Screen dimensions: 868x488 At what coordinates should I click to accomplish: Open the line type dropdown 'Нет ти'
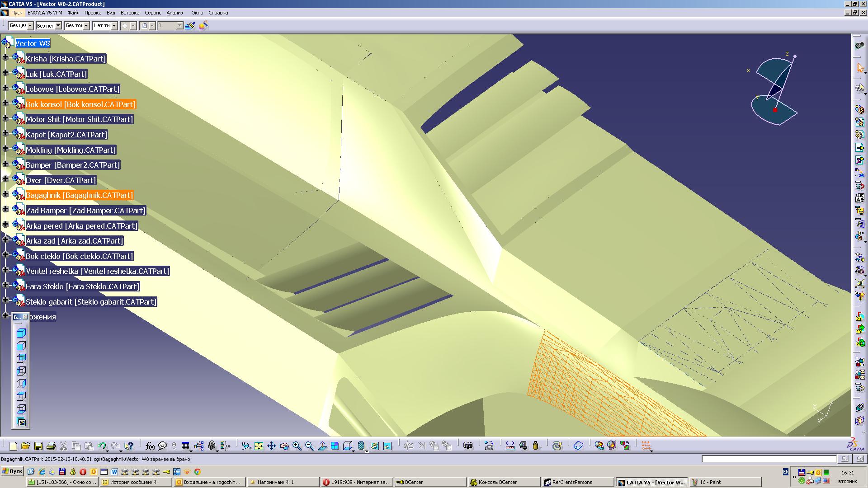coord(114,26)
